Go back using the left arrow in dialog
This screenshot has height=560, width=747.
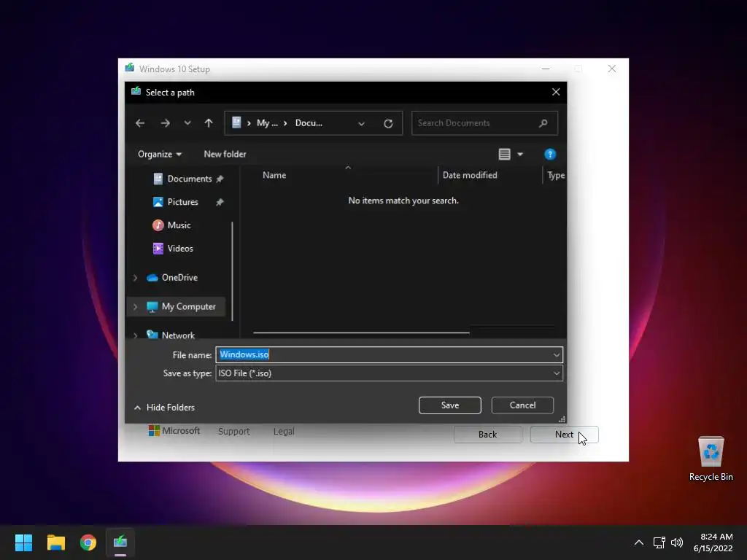coord(140,123)
